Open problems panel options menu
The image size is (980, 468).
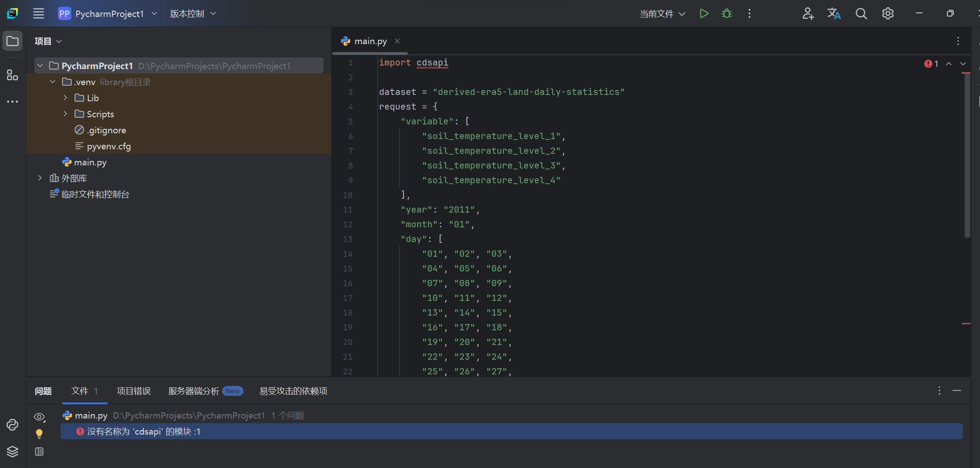click(939, 390)
